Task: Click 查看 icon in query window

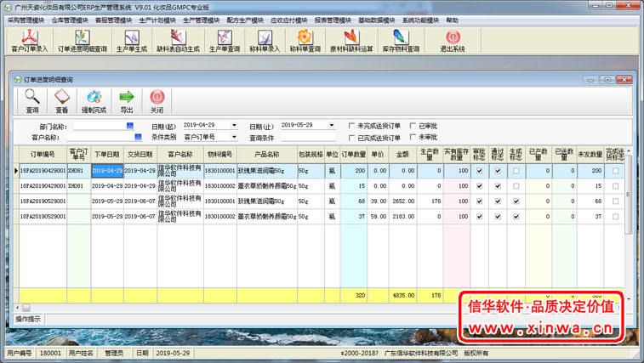Action: click(x=62, y=101)
